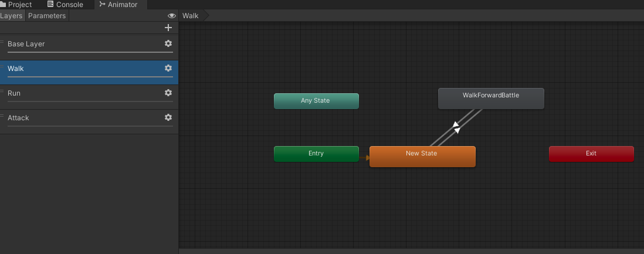This screenshot has width=644, height=254.
Task: Select the orange New State node
Action: (422, 157)
